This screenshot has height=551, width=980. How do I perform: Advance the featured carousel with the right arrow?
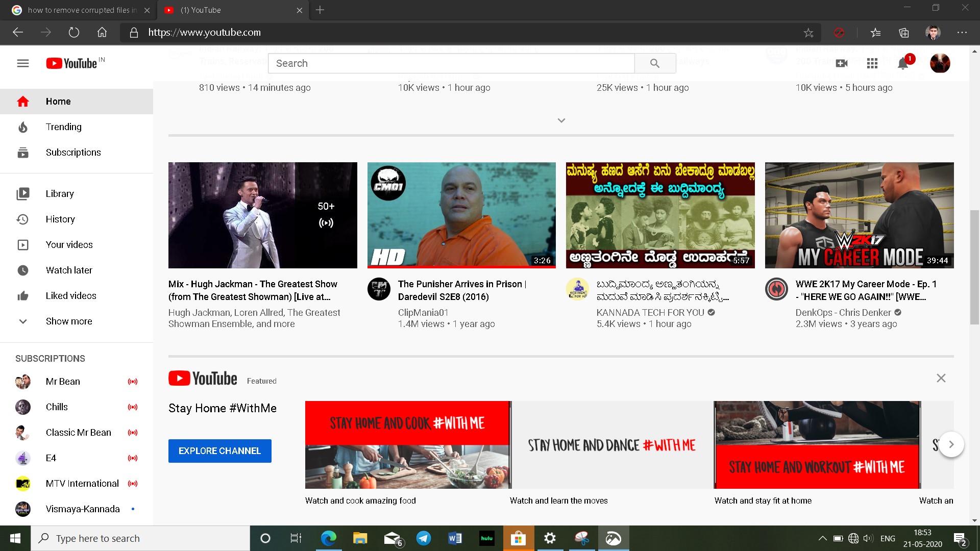951,444
